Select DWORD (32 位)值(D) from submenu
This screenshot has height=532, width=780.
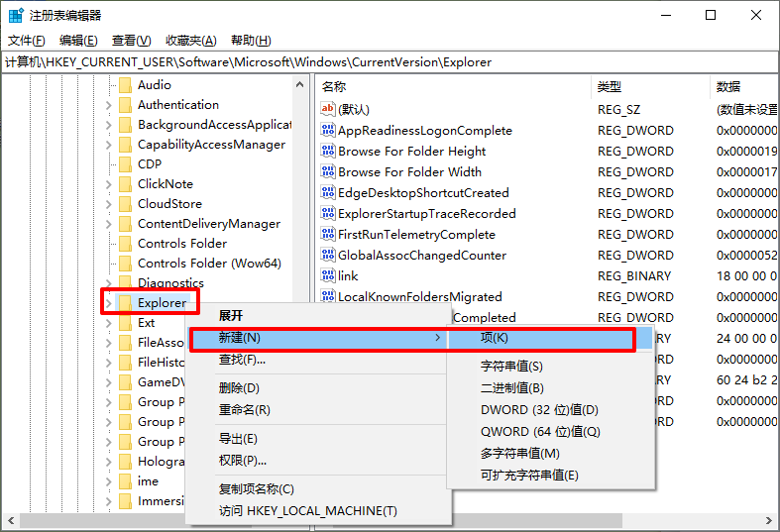538,410
